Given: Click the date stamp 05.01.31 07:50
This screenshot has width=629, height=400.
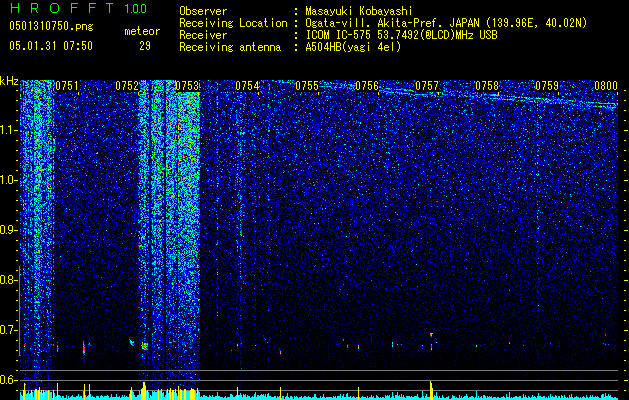Looking at the screenshot, I should (x=51, y=46).
